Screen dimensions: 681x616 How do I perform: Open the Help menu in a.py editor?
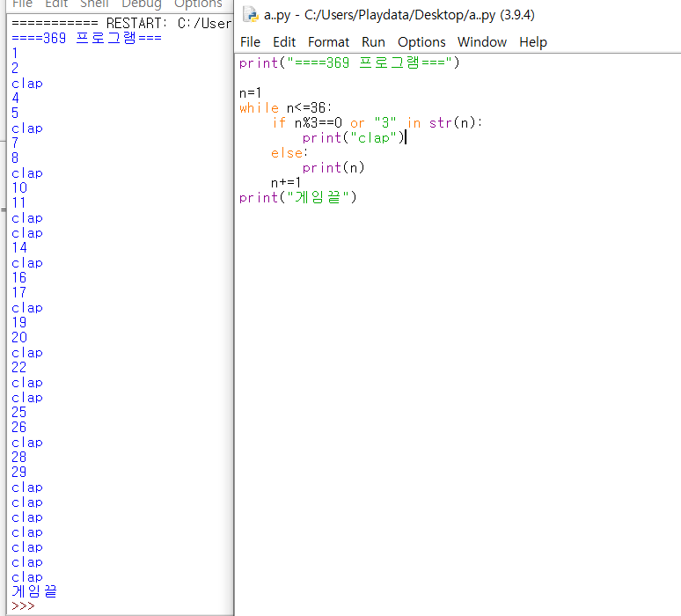[x=533, y=42]
